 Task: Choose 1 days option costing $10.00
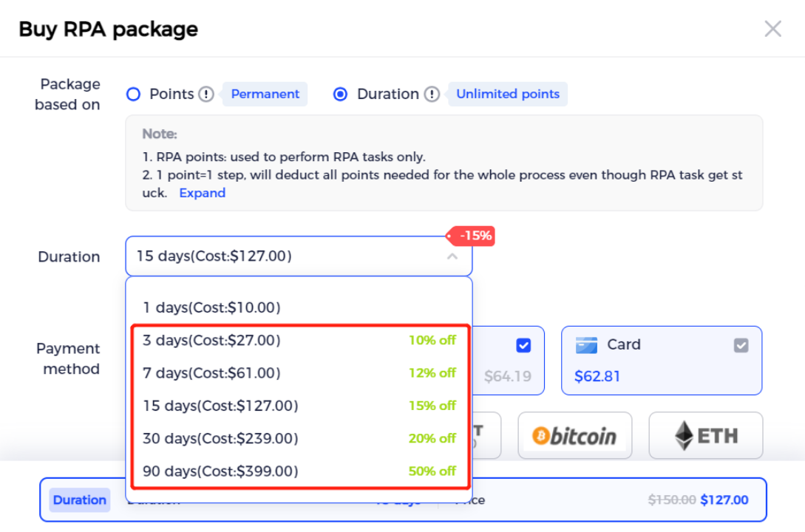tap(299, 307)
